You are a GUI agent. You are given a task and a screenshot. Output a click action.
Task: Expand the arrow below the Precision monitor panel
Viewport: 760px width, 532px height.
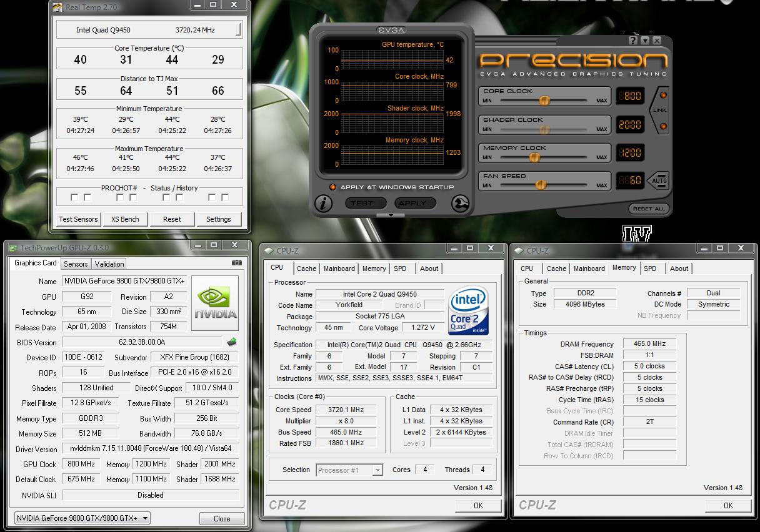point(391,215)
